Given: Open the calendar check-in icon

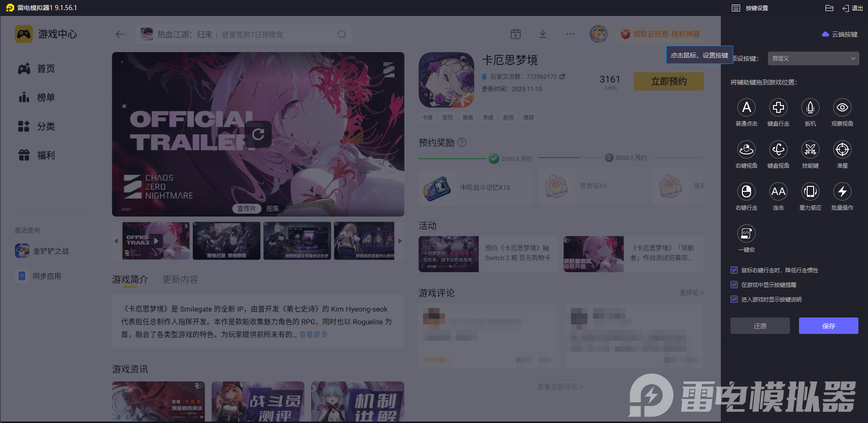Looking at the screenshot, I should click(516, 34).
